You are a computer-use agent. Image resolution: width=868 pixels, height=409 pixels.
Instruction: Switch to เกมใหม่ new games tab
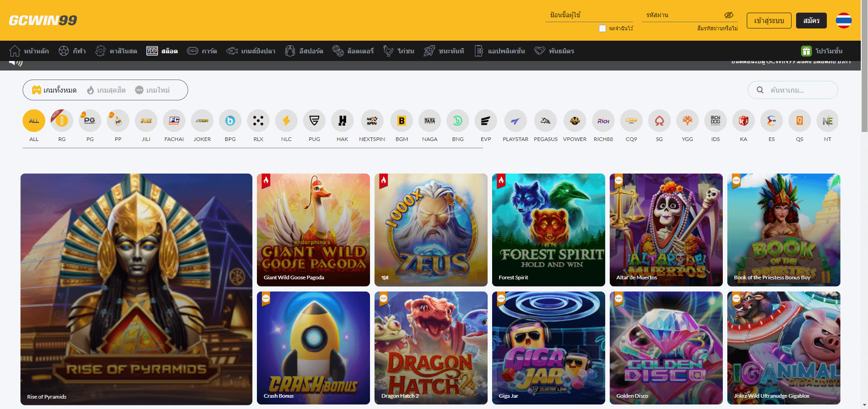point(152,90)
